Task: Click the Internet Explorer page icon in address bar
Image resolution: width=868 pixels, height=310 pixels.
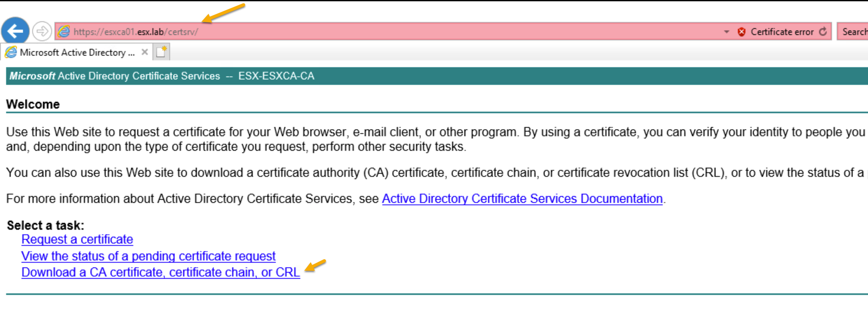Action: [x=64, y=32]
